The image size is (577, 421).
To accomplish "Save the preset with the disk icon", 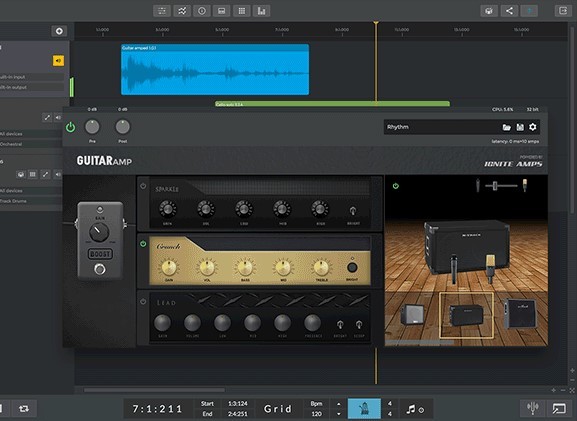I will pos(520,127).
